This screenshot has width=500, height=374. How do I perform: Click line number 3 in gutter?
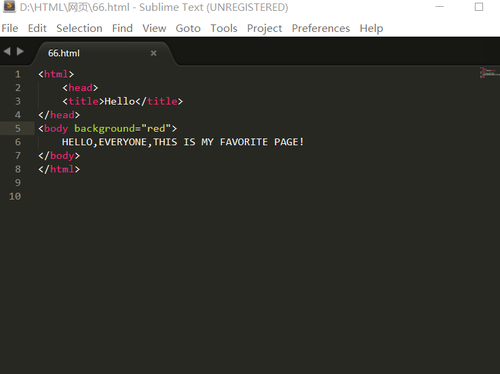tap(18, 101)
